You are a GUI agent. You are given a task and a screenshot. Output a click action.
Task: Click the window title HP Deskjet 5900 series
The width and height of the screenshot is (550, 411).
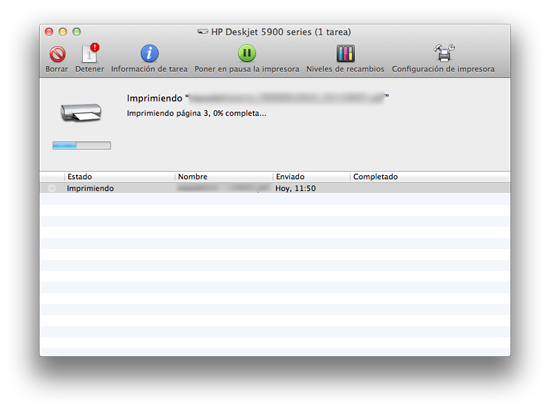[281, 32]
